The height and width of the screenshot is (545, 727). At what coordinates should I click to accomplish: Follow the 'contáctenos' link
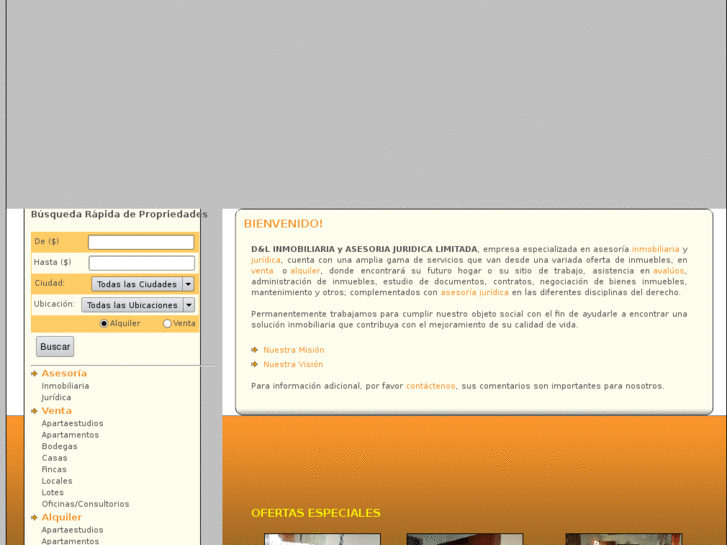coord(430,386)
